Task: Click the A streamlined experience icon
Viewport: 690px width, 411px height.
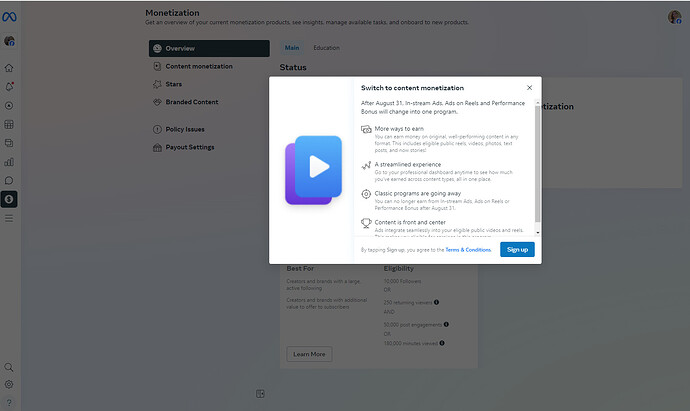Action: pyautogui.click(x=366, y=165)
